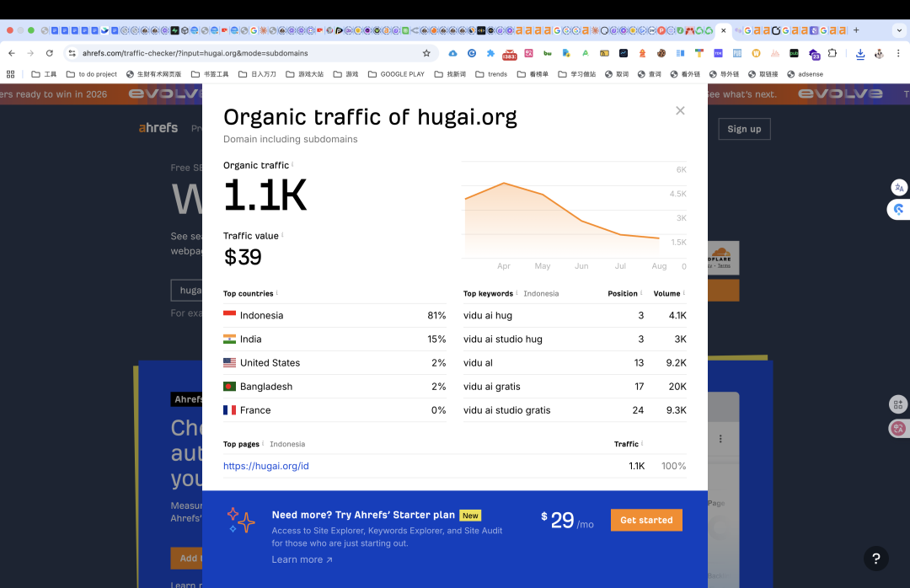This screenshot has height=588, width=910.
Task: Expand the tab search dropdown arrow
Action: point(899,30)
